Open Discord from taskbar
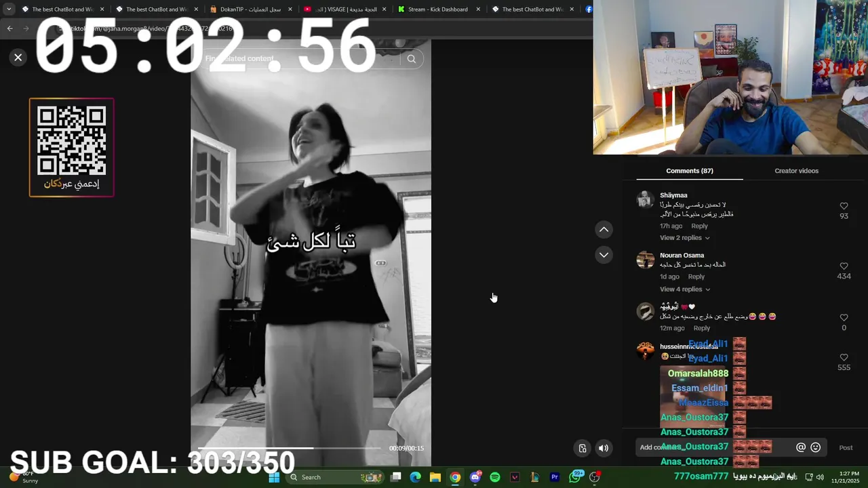Viewport: 868px width, 488px height. click(475, 477)
